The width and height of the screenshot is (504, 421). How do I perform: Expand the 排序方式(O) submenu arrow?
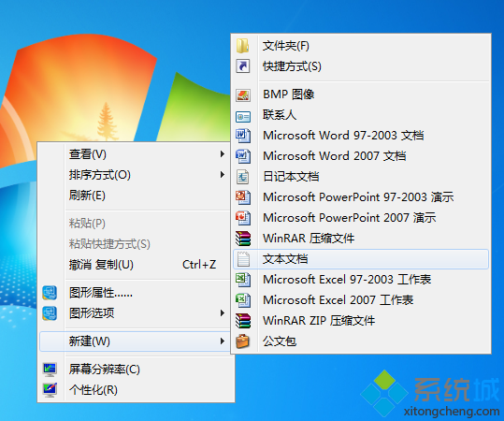(x=222, y=175)
